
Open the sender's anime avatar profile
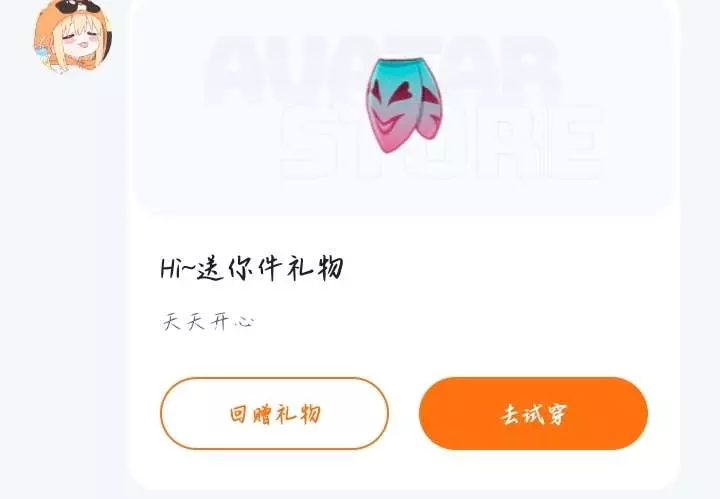coord(72,36)
